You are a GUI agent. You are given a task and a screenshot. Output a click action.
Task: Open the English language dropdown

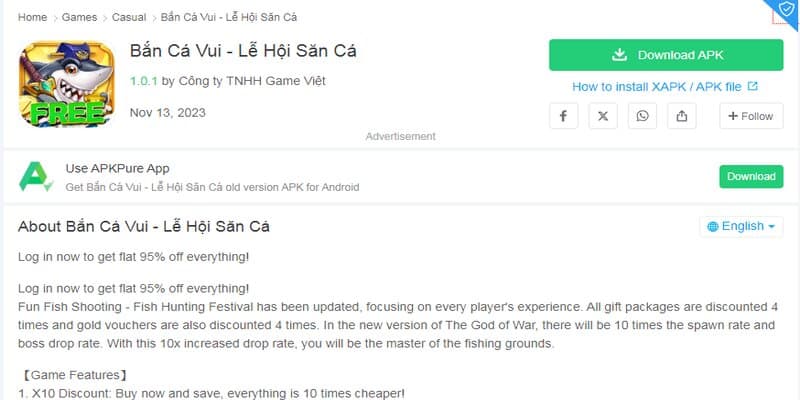(x=741, y=227)
